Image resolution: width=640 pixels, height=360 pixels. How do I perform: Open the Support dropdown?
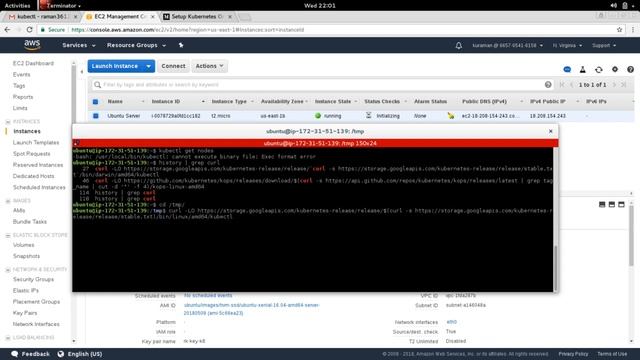tap(604, 46)
